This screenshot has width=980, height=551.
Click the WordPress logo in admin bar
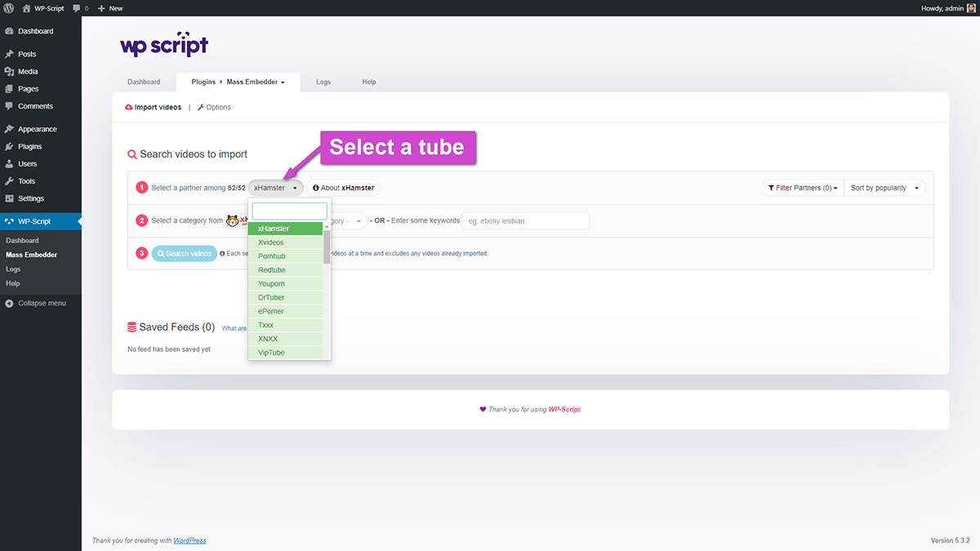click(8, 8)
